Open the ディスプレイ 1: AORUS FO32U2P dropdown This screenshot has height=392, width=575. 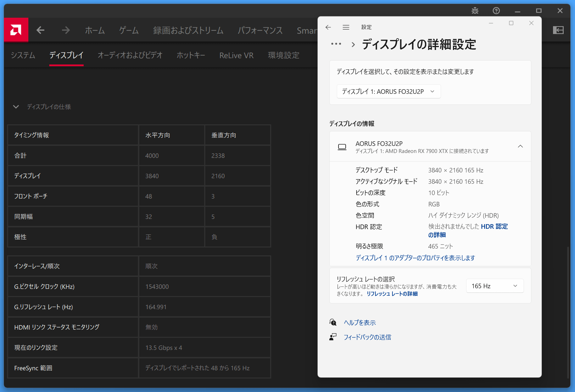[x=389, y=91]
